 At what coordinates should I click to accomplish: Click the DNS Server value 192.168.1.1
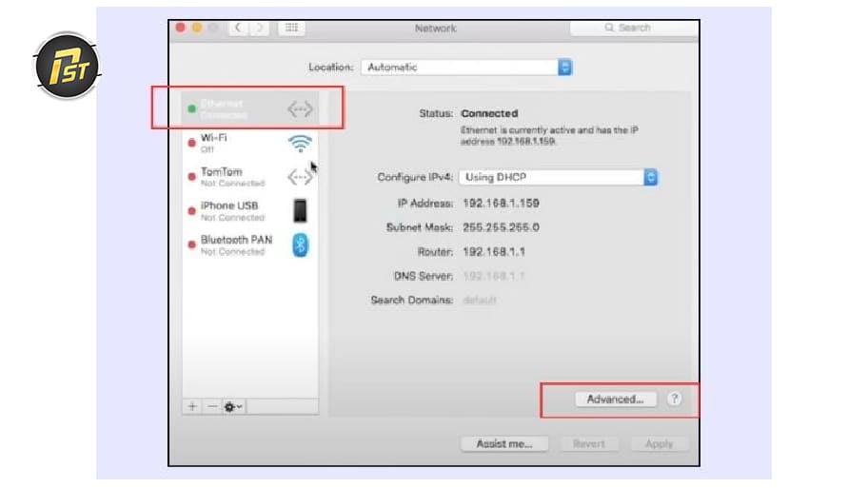point(494,276)
